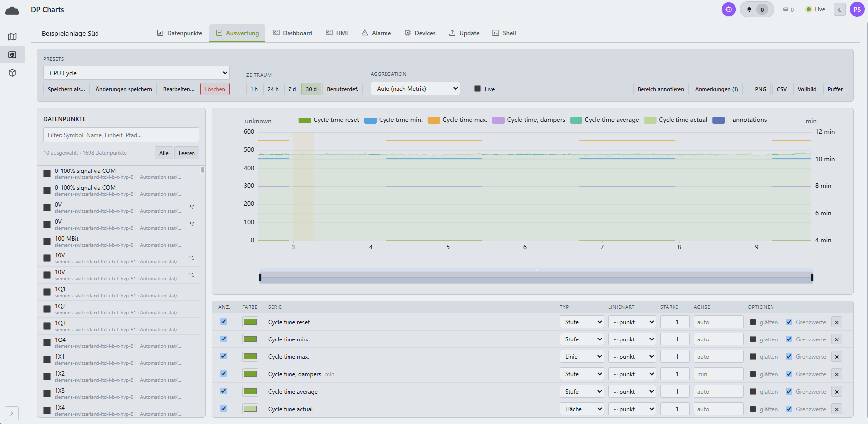Remove the Cycle time reset series
The image size is (868, 424).
837,322
